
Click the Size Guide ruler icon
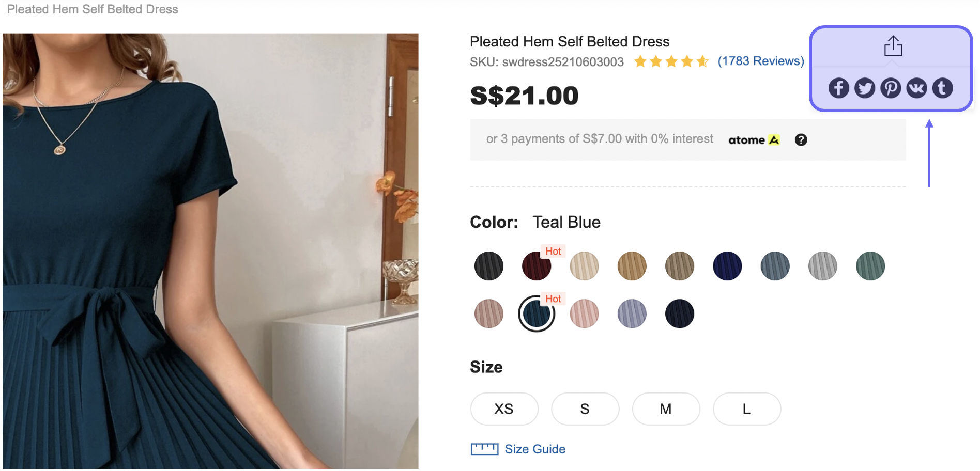[484, 448]
